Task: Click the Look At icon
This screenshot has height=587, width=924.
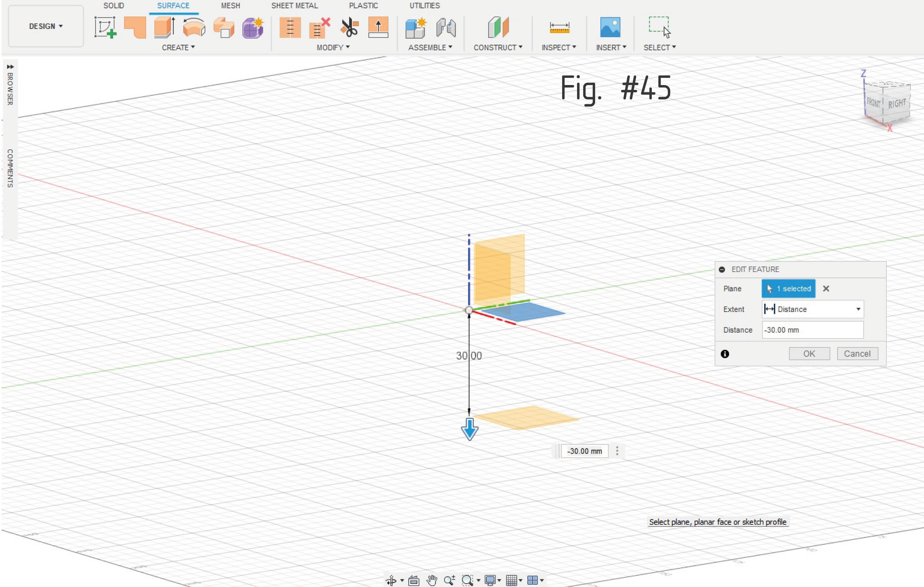Action: (x=413, y=580)
